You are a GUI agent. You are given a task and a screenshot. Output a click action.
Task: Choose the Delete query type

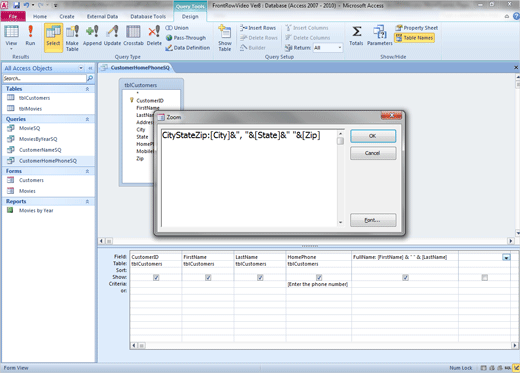click(x=154, y=36)
